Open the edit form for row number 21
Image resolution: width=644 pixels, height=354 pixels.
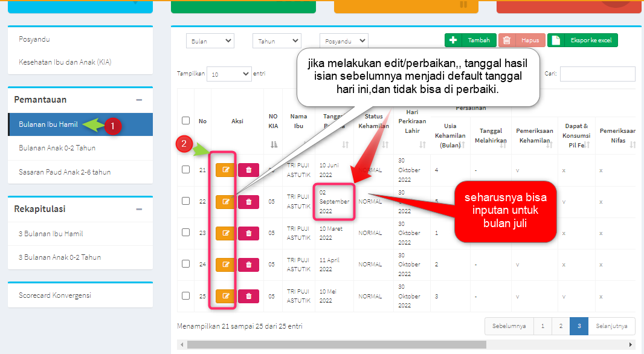tap(225, 170)
